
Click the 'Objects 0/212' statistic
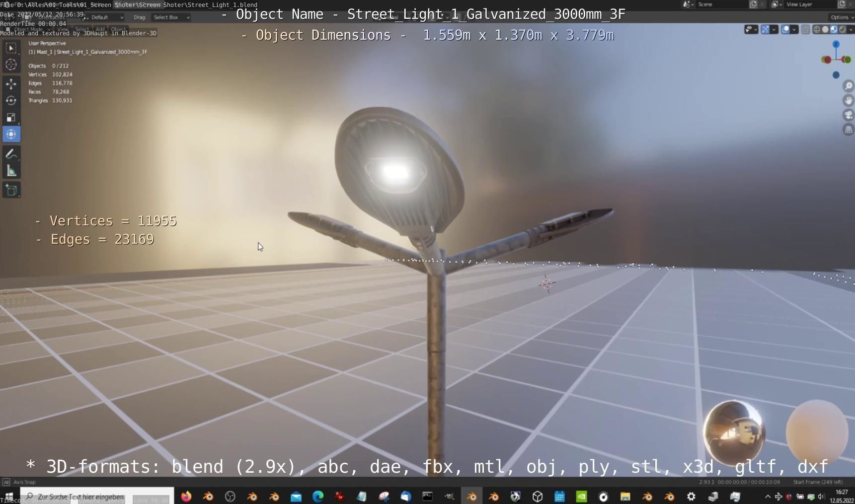coord(49,66)
